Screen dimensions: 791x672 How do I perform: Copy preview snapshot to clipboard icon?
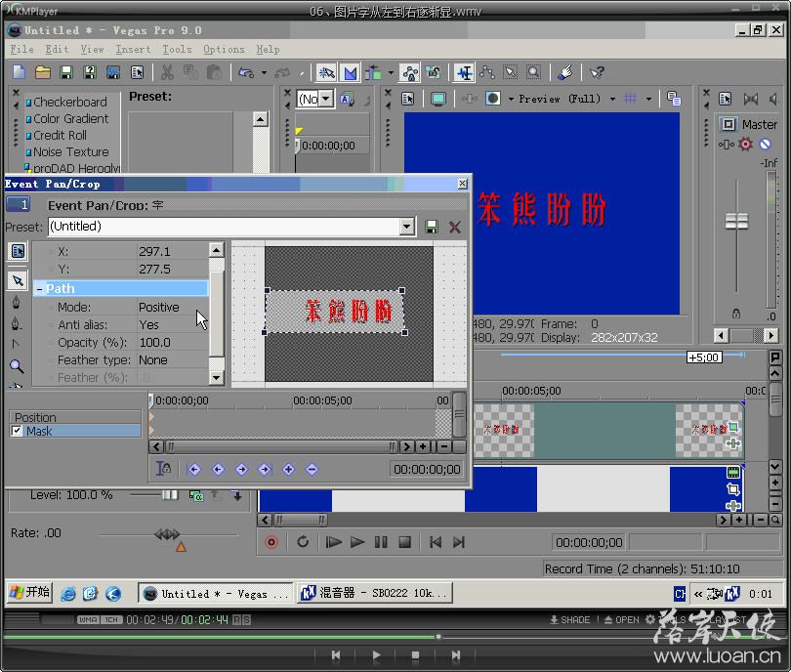[x=674, y=98]
